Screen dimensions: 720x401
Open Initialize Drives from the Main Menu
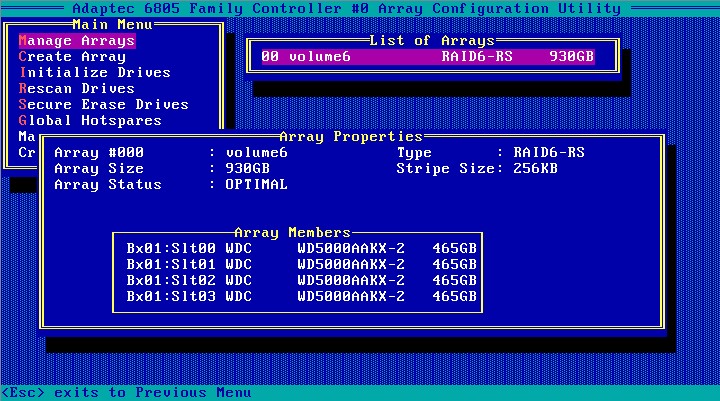coord(94,73)
